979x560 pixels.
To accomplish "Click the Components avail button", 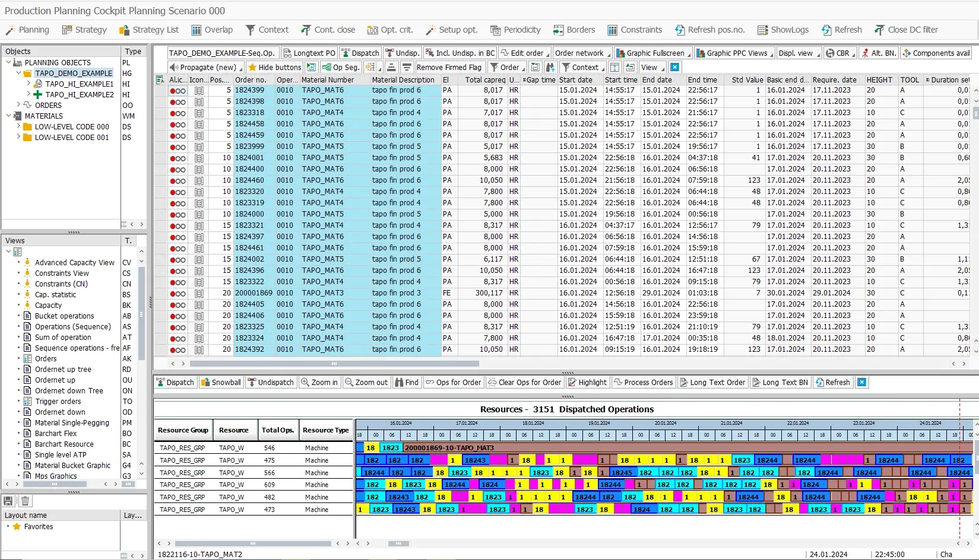I will [x=936, y=53].
